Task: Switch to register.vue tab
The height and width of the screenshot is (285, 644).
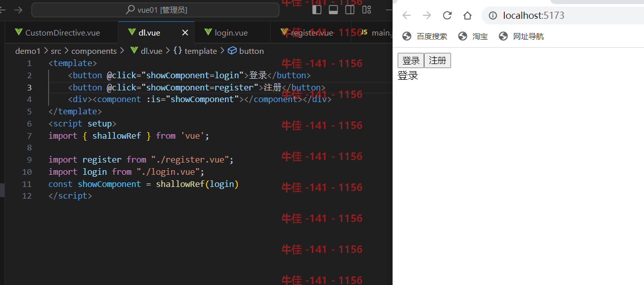Action: click(x=311, y=33)
